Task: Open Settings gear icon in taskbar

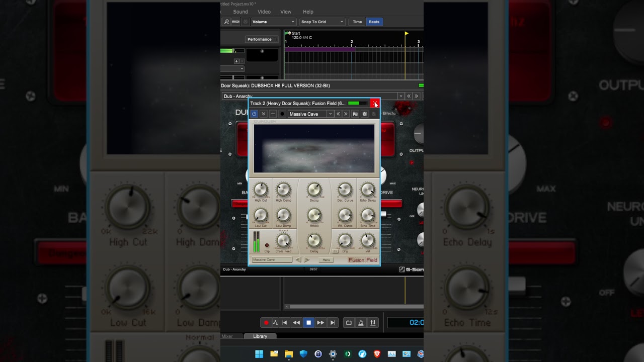Action: [333, 354]
